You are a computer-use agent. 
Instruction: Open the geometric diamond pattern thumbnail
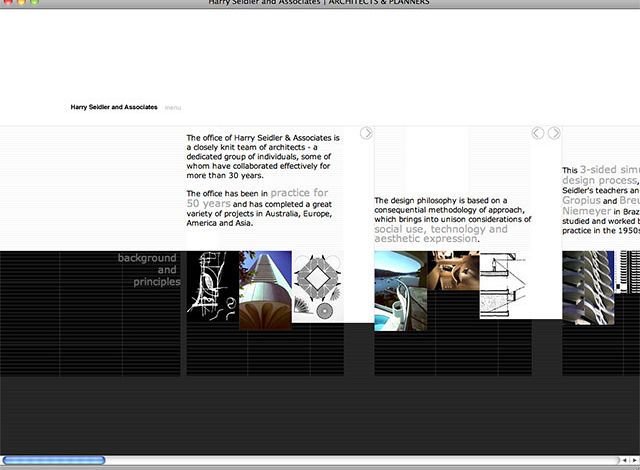[x=317, y=287]
